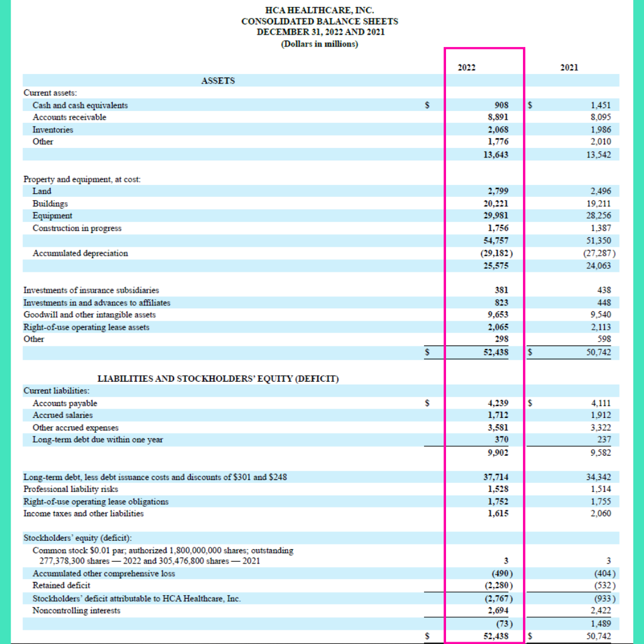The width and height of the screenshot is (644, 644).
Task: Select the 'Accrued salaries' label
Action: [63, 415]
